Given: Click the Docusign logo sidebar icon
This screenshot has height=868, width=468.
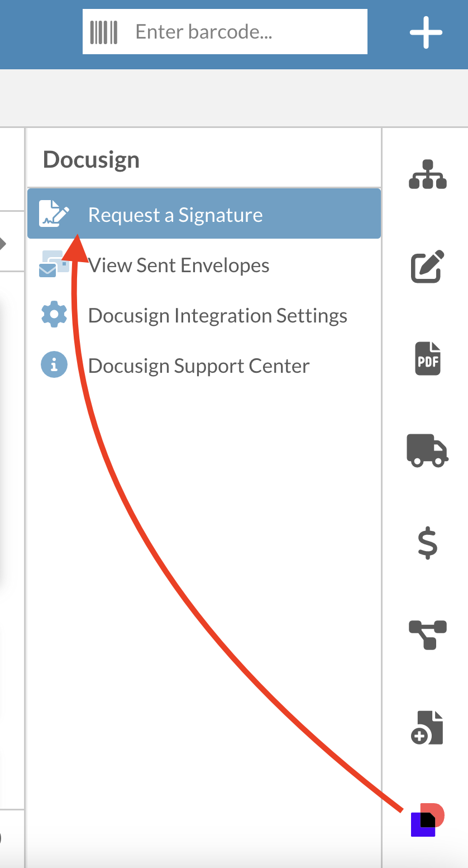Looking at the screenshot, I should coord(427,820).
